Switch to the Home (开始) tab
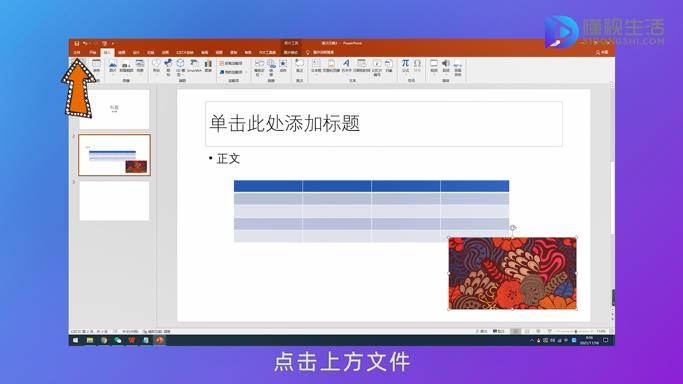Viewport: 683px width, 384px height. coord(92,52)
